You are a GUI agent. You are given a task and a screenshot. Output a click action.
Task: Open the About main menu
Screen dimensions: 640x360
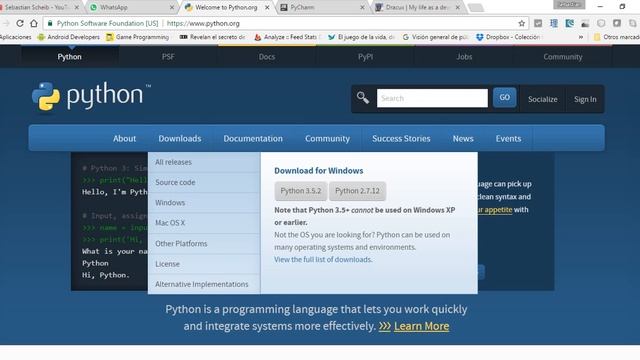(124, 138)
